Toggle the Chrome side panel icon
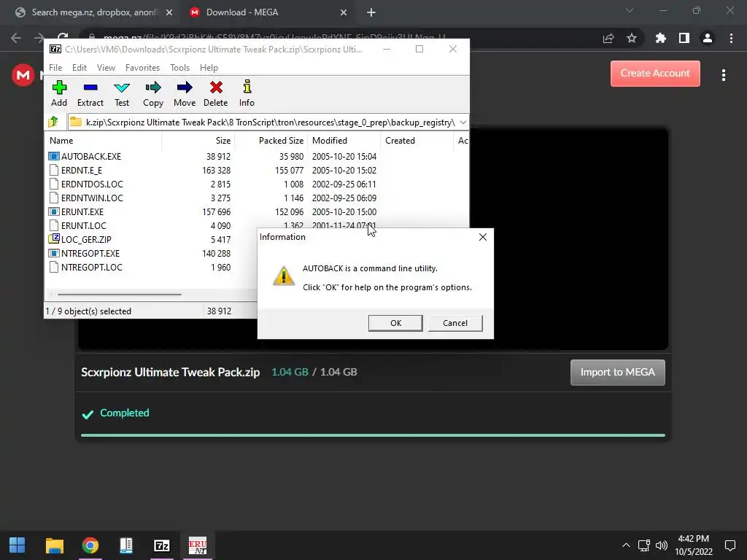Screen dimensions: 747x560 pos(684,38)
